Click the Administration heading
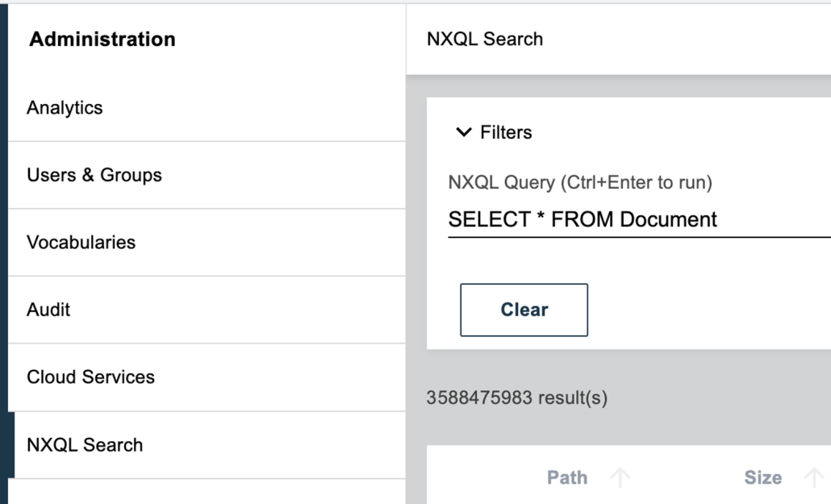 [102, 39]
